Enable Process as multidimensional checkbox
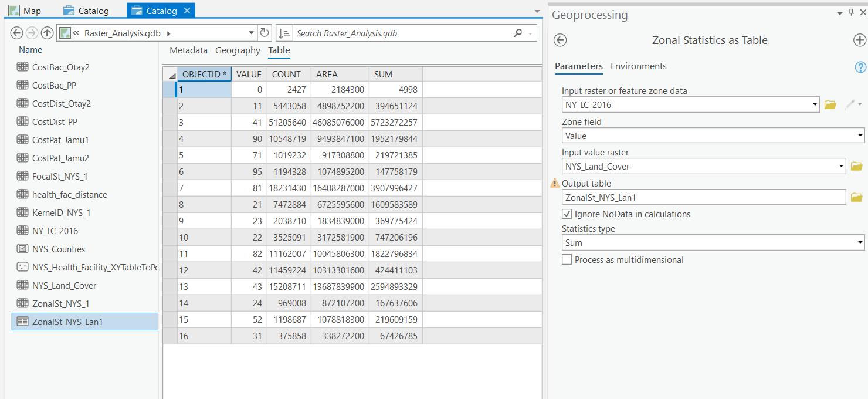This screenshot has height=399, width=868. [x=567, y=260]
